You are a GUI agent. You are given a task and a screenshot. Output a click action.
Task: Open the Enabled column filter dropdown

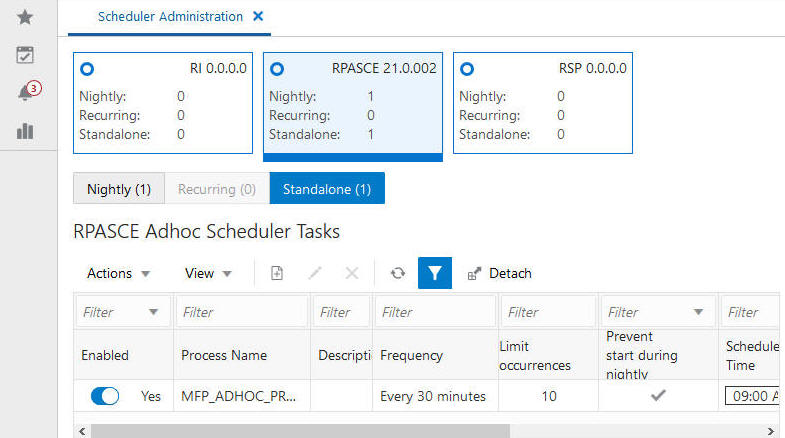click(153, 312)
